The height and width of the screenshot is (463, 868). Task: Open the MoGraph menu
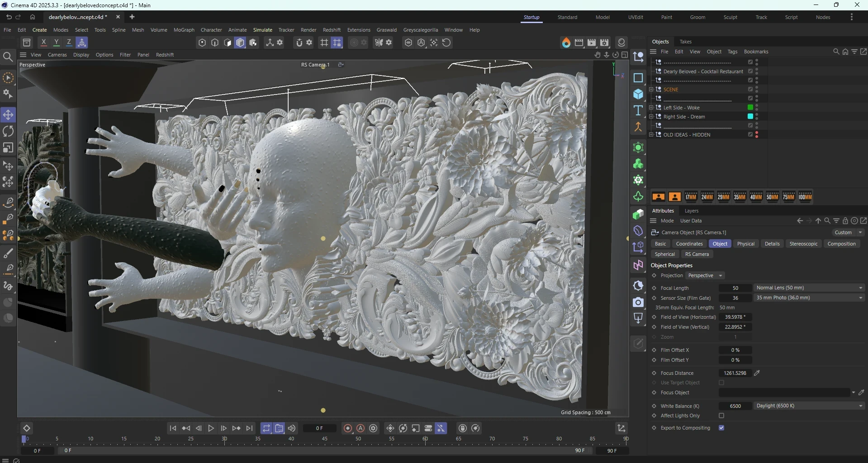184,30
